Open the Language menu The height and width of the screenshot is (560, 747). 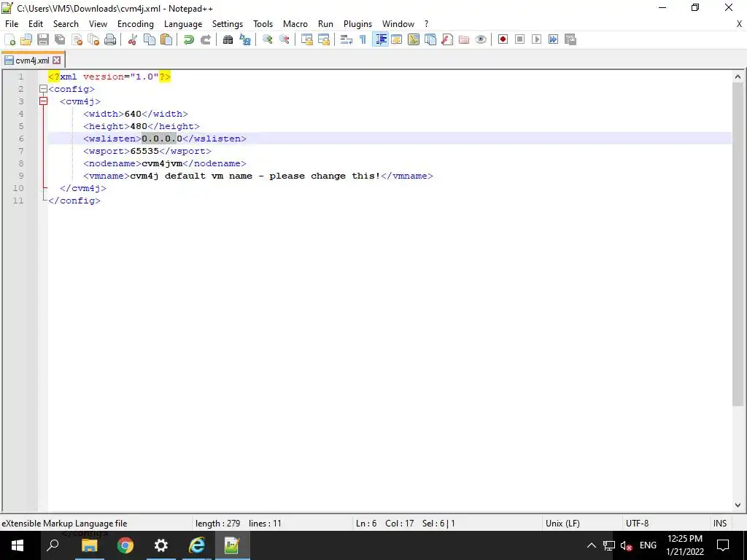[183, 24]
